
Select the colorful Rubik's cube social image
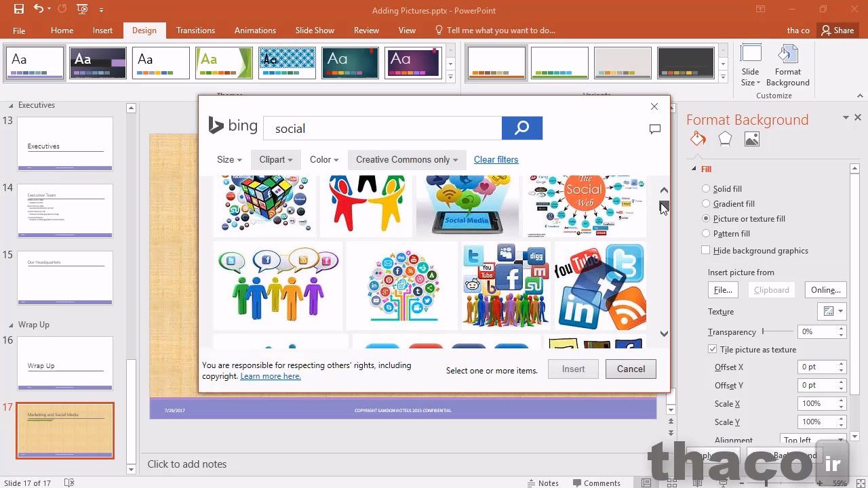pos(265,205)
